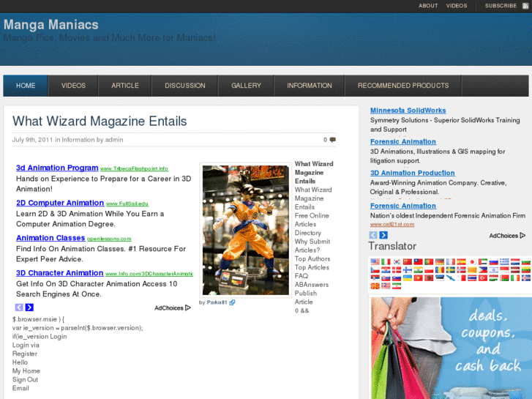Click Subscribe in the top bar
This screenshot has height=399, width=532.
pyautogui.click(x=501, y=6)
